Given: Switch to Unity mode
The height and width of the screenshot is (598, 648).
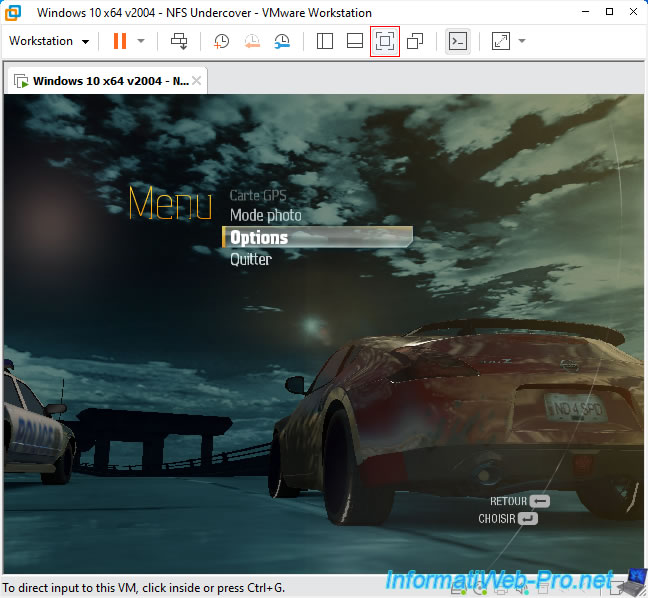Looking at the screenshot, I should [415, 41].
